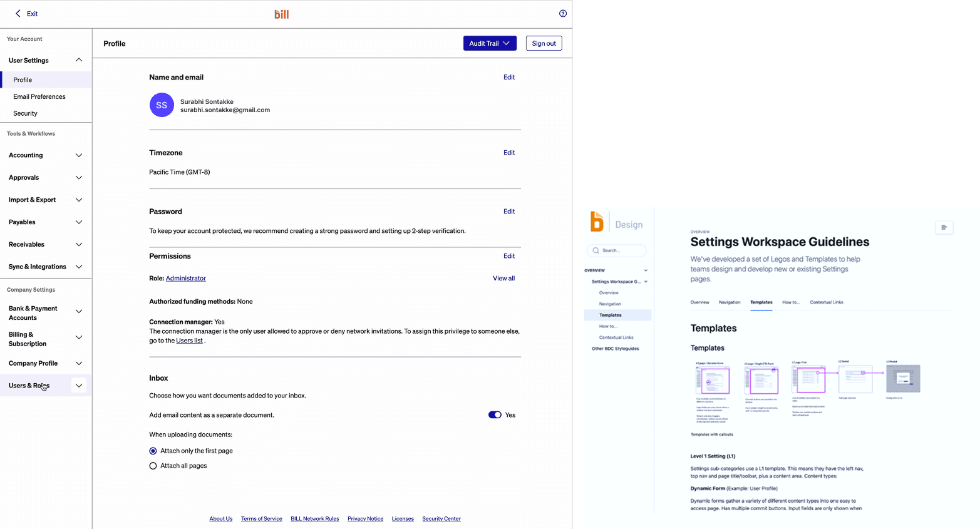Open BILL Network Rules footer link
The width and height of the screenshot is (980, 529).
(315, 519)
